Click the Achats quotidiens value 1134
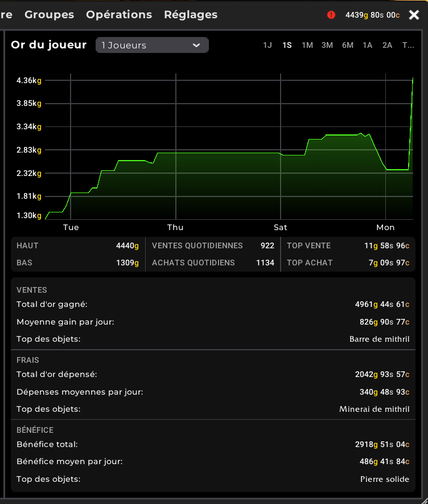This screenshot has width=428, height=504. click(x=265, y=263)
